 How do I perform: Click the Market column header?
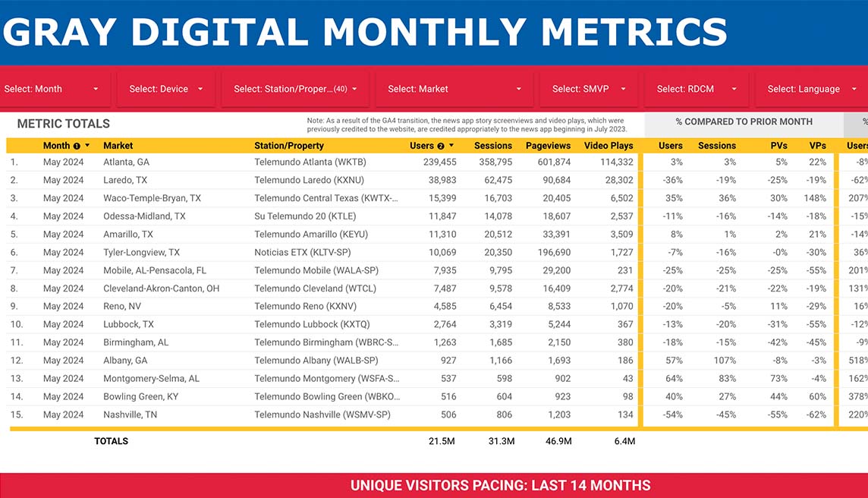(x=118, y=146)
